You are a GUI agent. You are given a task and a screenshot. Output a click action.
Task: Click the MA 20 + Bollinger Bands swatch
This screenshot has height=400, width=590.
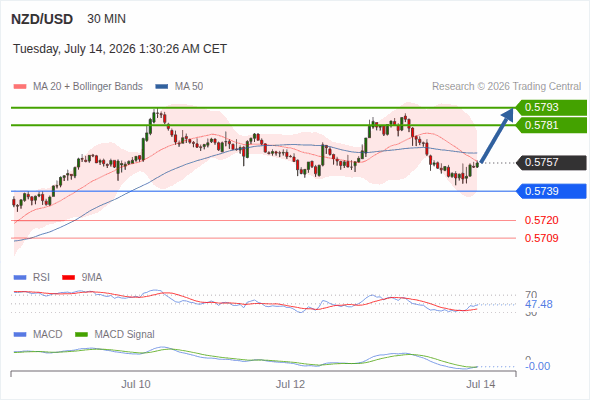(x=20, y=87)
